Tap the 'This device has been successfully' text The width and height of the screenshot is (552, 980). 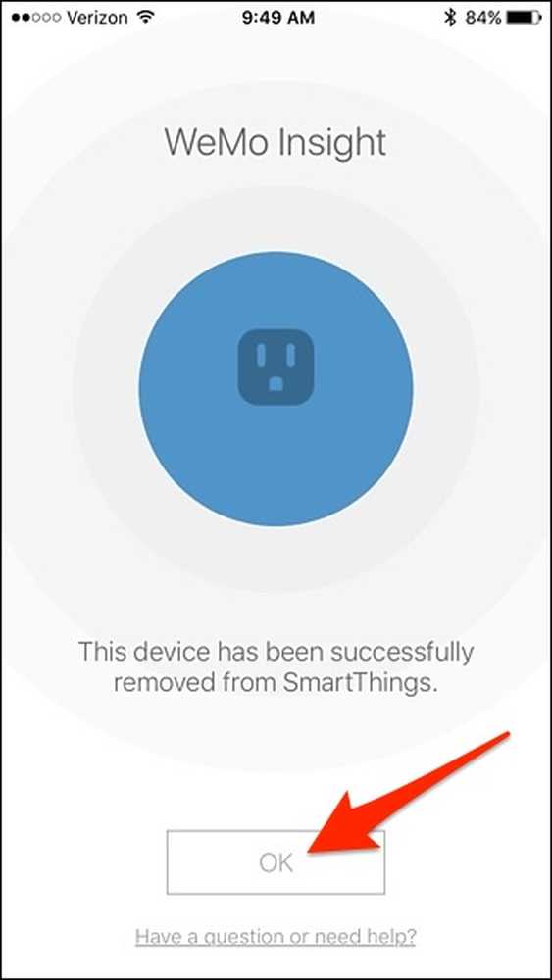point(276,652)
